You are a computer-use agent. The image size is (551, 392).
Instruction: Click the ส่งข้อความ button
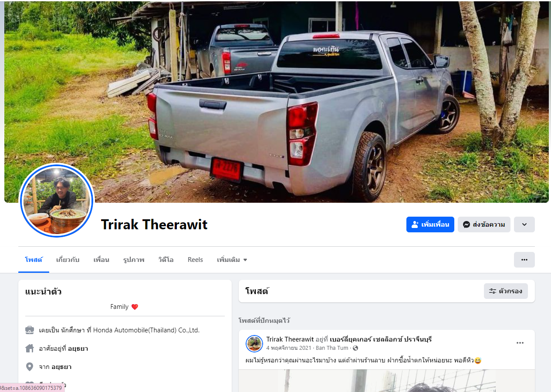click(484, 224)
